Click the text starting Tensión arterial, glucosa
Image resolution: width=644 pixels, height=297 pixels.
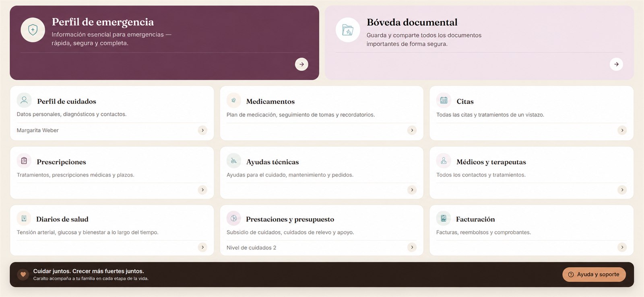[87, 232]
